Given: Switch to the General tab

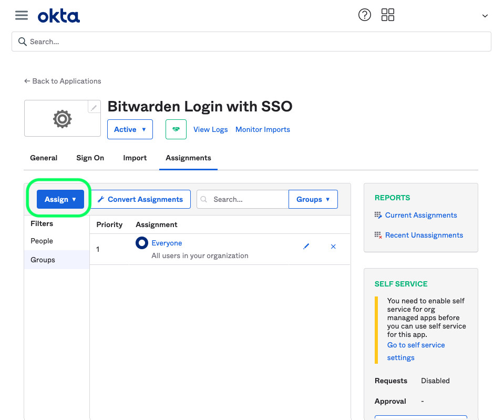Looking at the screenshot, I should [x=44, y=158].
